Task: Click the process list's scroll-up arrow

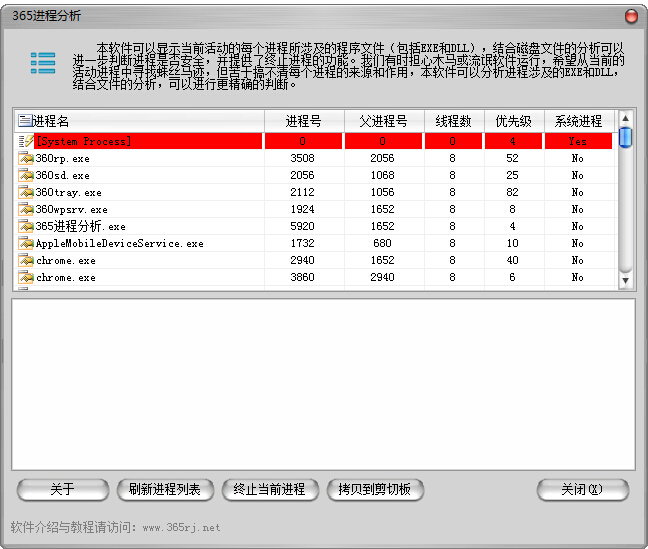Action: pos(625,118)
